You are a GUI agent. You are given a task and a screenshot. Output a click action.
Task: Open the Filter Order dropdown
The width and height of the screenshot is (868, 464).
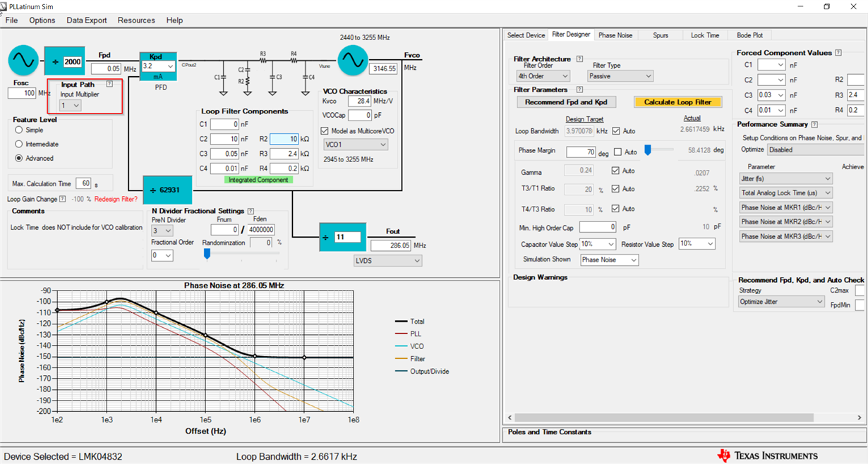[543, 76]
